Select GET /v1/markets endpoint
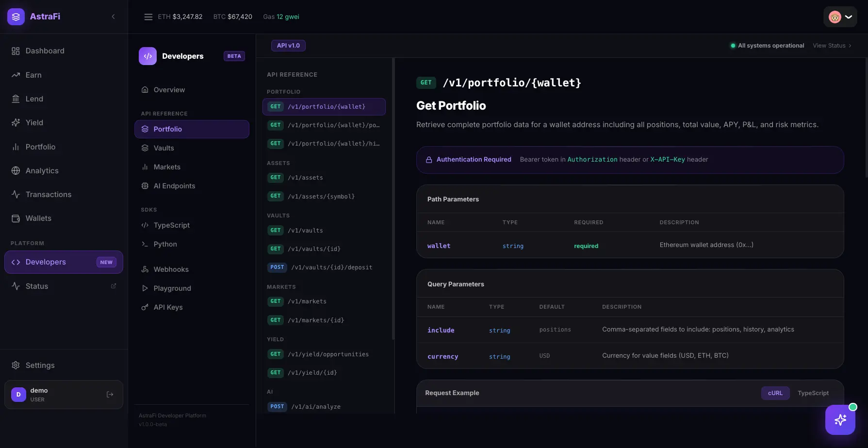868x448 pixels. click(x=324, y=301)
